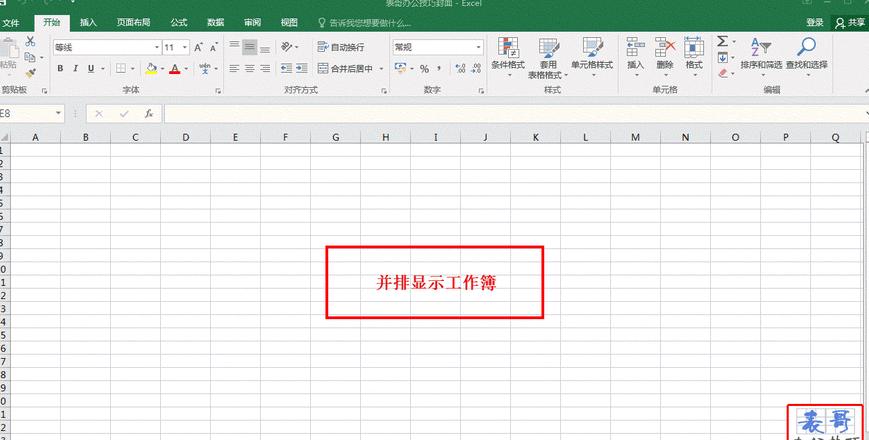Increase font size with the large A
The height and width of the screenshot is (440, 869).
(198, 48)
